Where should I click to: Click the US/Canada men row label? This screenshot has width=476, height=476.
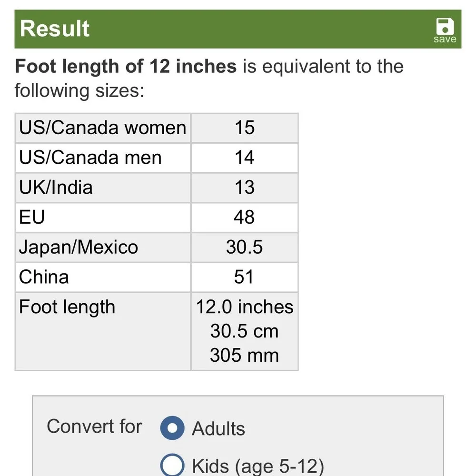pos(90,158)
